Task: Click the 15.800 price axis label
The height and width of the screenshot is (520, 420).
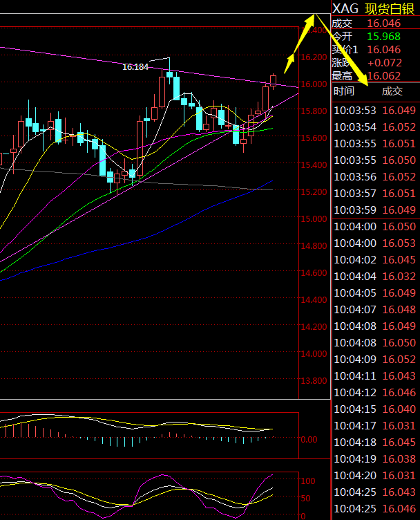Action: click(314, 111)
